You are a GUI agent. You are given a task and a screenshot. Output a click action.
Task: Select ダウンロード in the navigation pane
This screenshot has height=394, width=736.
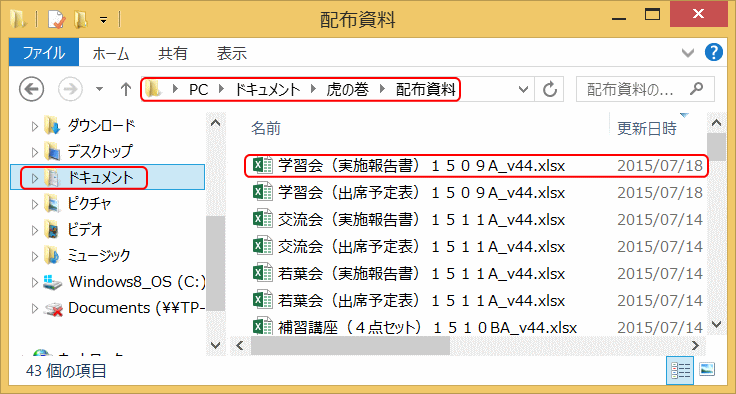pos(101,126)
